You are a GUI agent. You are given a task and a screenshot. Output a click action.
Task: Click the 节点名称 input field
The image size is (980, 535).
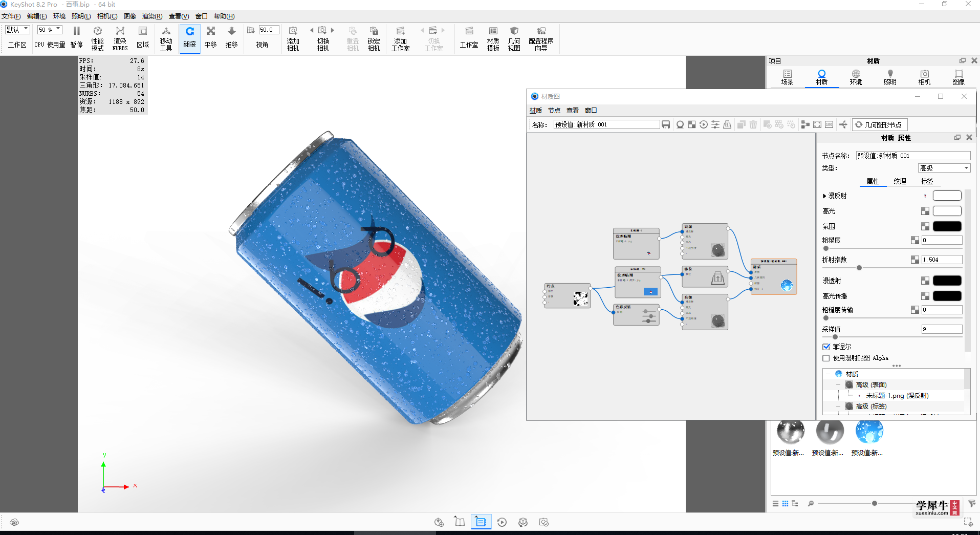tap(913, 156)
